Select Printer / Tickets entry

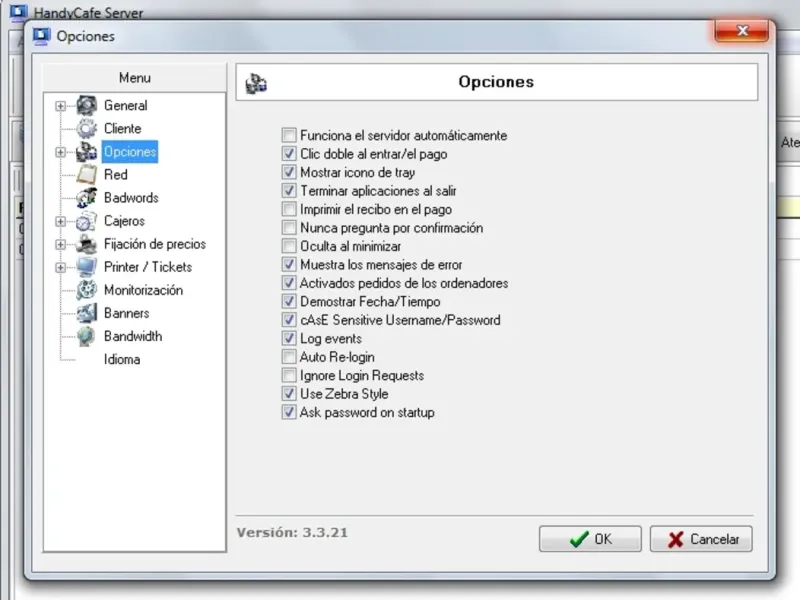(148, 267)
